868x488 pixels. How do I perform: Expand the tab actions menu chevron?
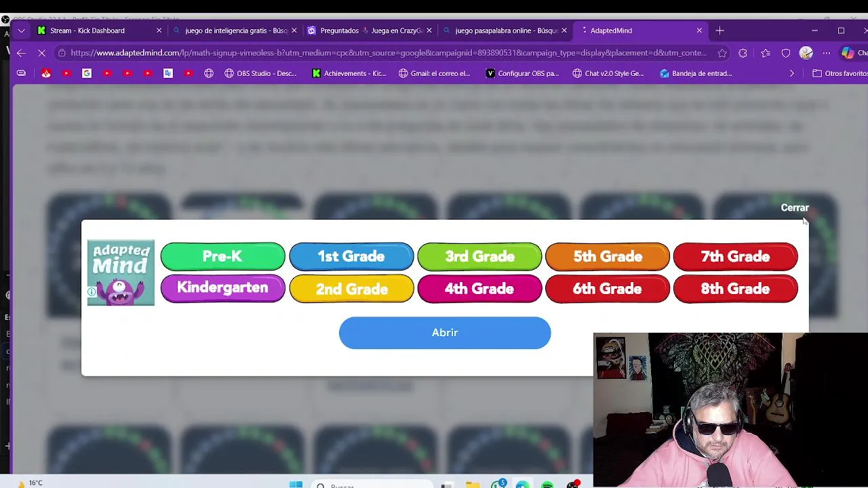pyautogui.click(x=22, y=30)
